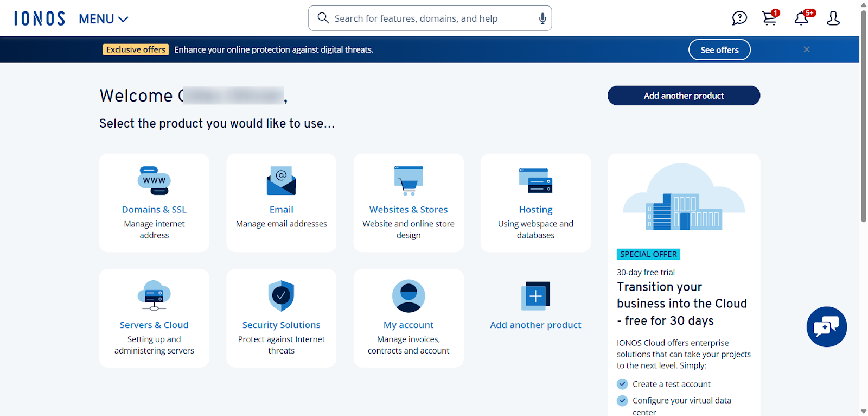
Task: Click the Add another product plus icon
Action: [x=535, y=296]
